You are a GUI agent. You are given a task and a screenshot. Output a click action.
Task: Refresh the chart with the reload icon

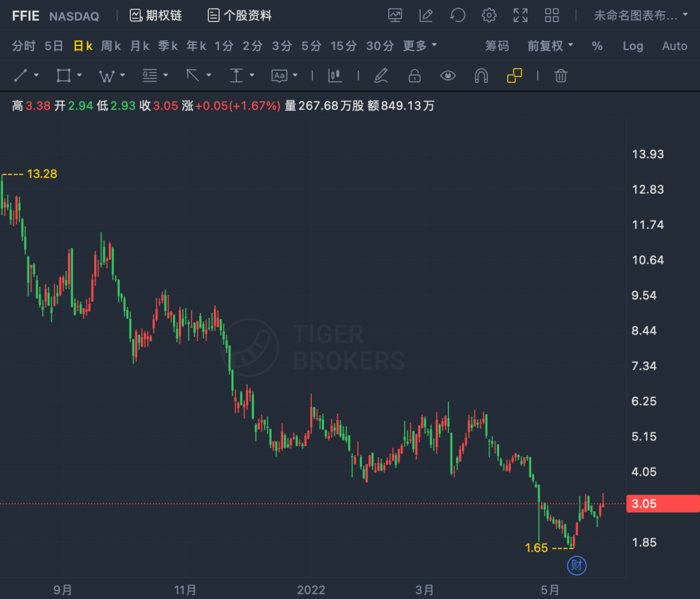point(458,16)
